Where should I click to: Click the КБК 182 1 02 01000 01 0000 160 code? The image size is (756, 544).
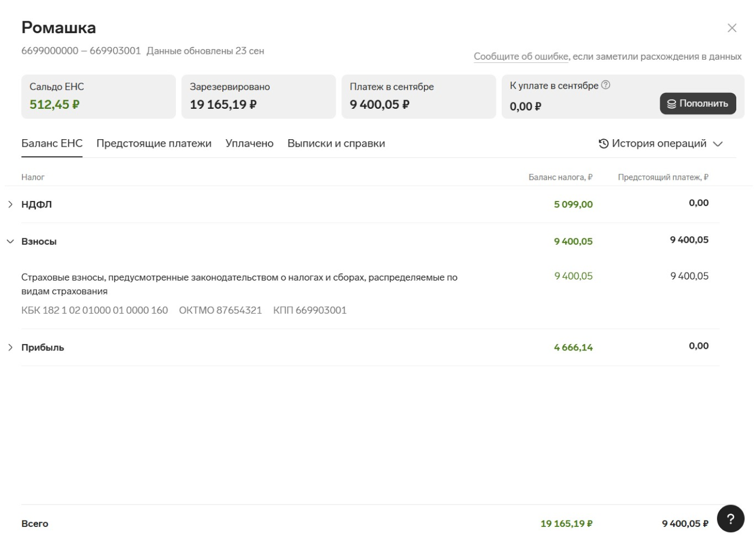coord(94,310)
